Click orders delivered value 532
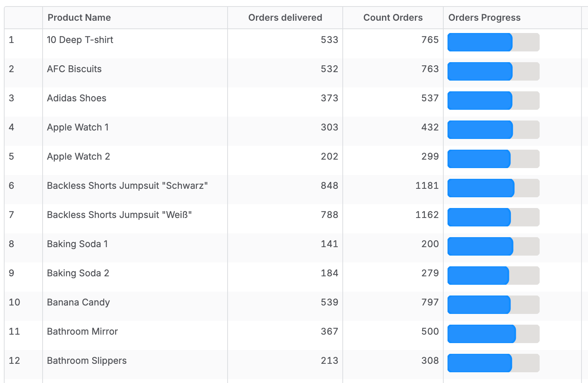Viewport: 588px width, 383px height. point(329,69)
